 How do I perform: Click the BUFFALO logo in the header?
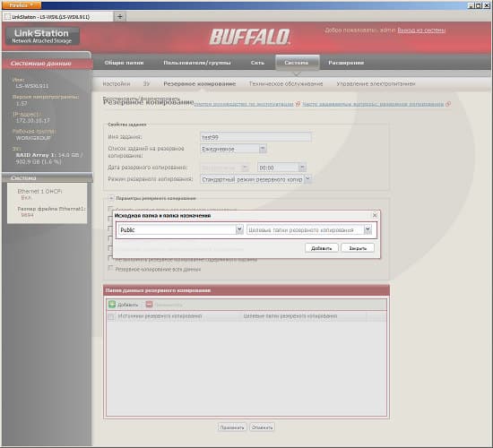click(250, 37)
